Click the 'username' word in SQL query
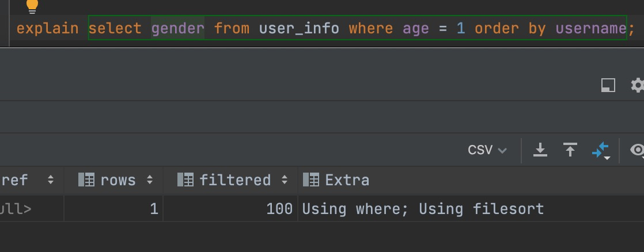 coord(590,28)
